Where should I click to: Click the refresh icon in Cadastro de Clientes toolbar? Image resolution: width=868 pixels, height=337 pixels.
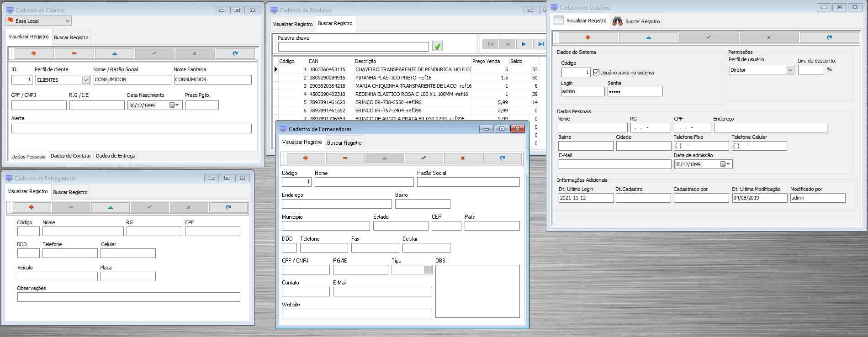pyautogui.click(x=235, y=53)
